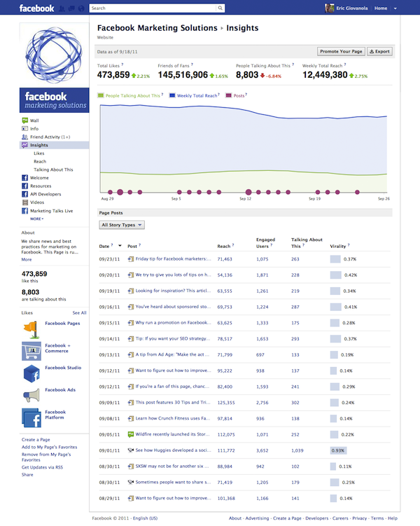Viewport: 420px width, 526px height.
Task: Click the Welcome page icon
Action: 24,178
